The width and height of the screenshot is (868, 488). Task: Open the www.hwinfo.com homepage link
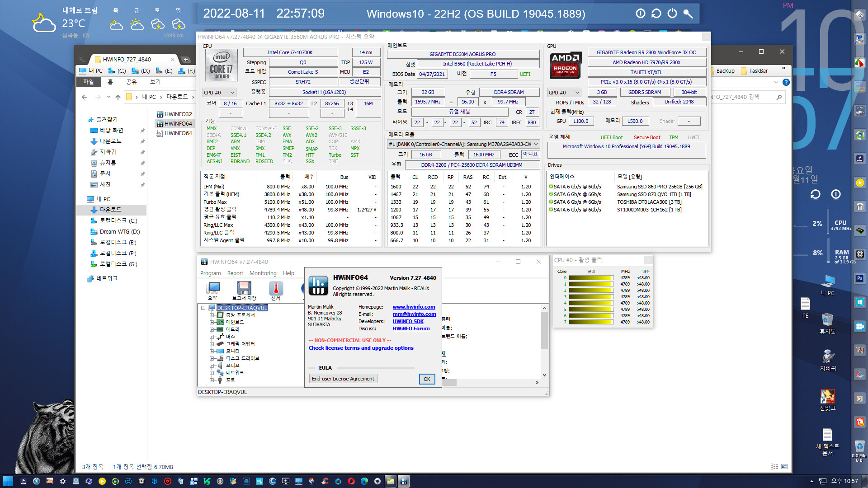pos(414,307)
